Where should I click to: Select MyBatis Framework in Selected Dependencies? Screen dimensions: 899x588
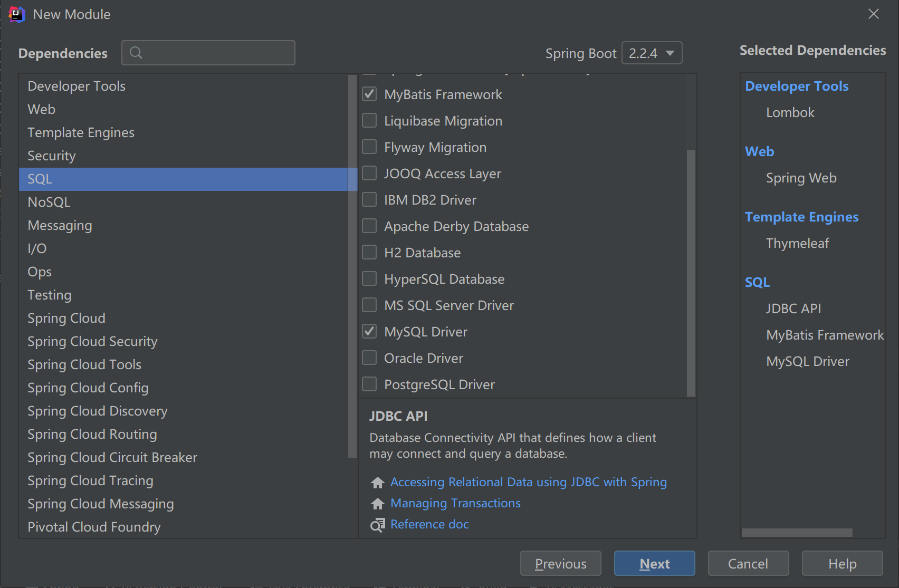pyautogui.click(x=825, y=335)
